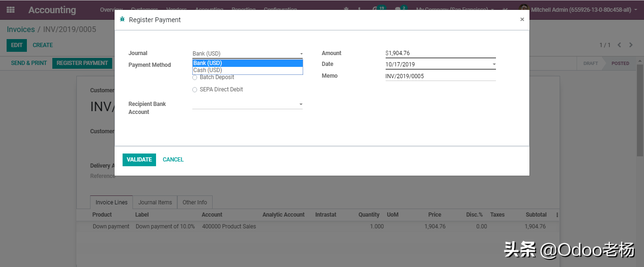Go to previous record arrow

pos(619,45)
